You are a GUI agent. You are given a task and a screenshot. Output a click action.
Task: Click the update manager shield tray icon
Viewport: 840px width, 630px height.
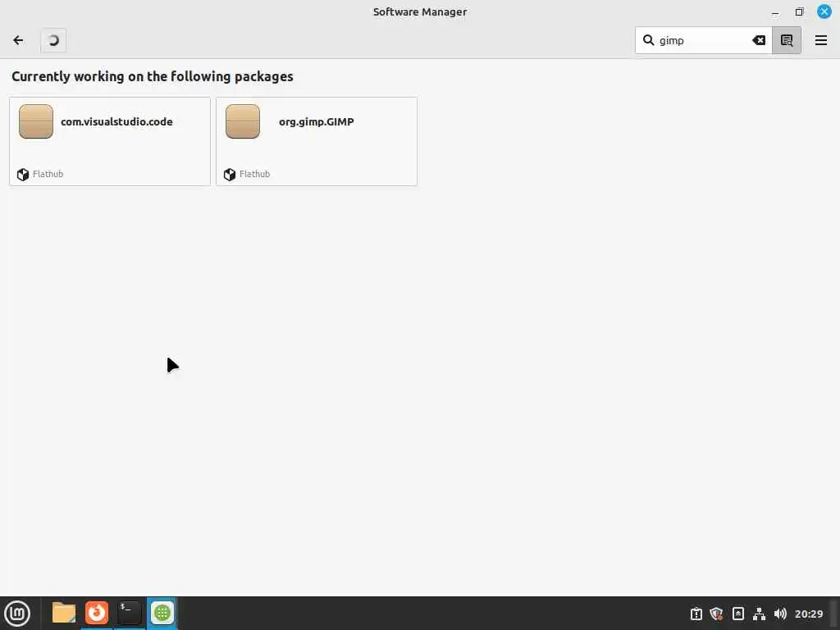click(716, 614)
